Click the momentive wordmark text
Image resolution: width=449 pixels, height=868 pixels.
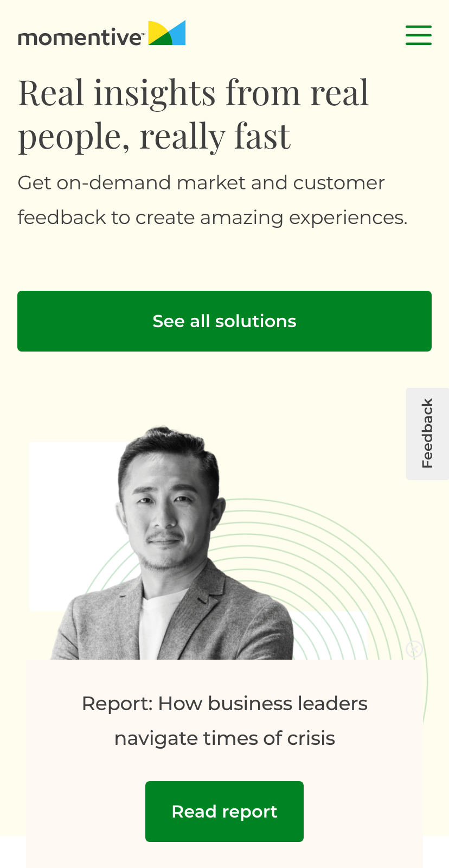click(x=80, y=38)
